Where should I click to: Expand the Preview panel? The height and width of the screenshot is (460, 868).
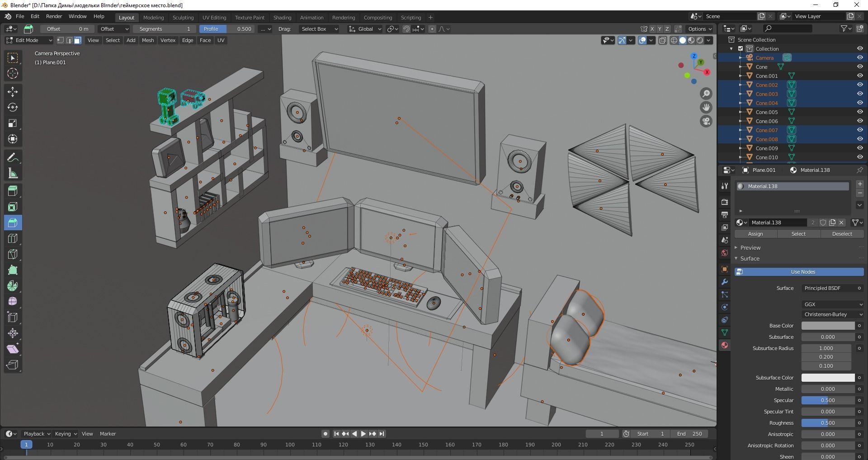coord(750,248)
